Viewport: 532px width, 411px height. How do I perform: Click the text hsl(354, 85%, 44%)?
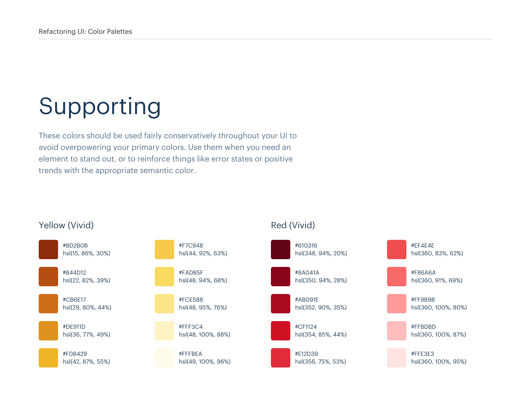tap(321, 335)
